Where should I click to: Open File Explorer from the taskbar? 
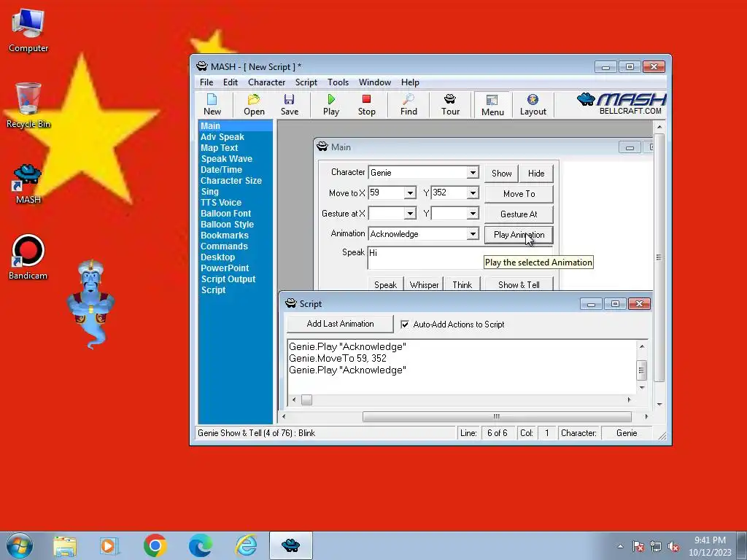(x=65, y=545)
